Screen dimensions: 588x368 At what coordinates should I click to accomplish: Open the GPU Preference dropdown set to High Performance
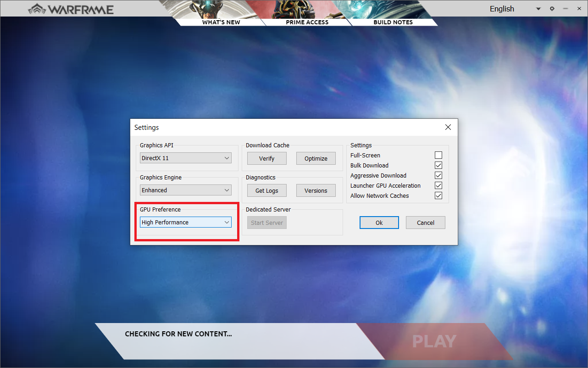[x=186, y=222]
